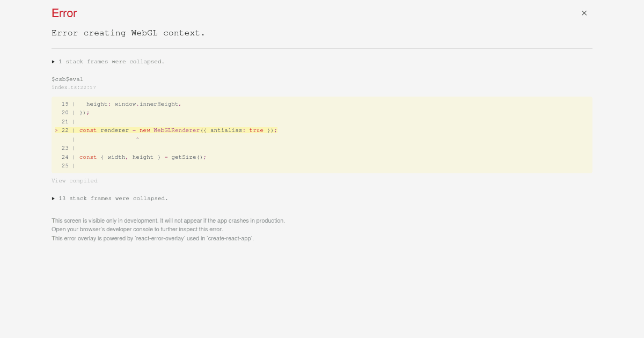Dismiss the error overlay with the X
The height and width of the screenshot is (338, 644).
click(584, 13)
